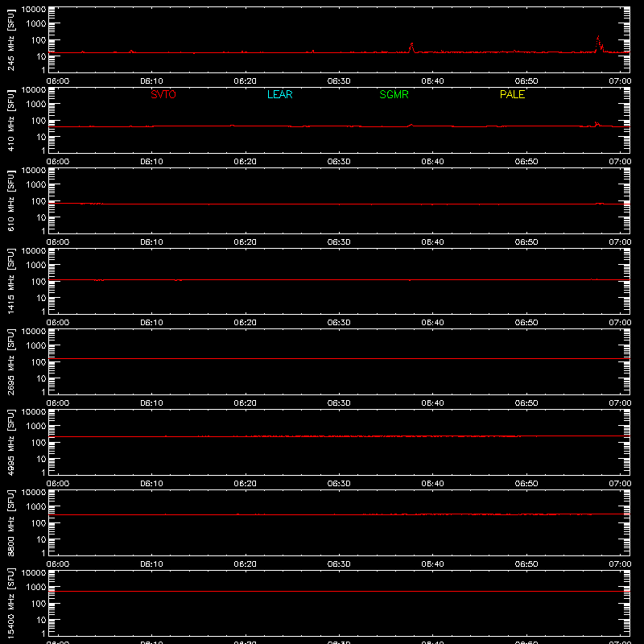Click the 07:00 tick label under 2695 MHz plot
644x644 pixels.
pyautogui.click(x=620, y=403)
